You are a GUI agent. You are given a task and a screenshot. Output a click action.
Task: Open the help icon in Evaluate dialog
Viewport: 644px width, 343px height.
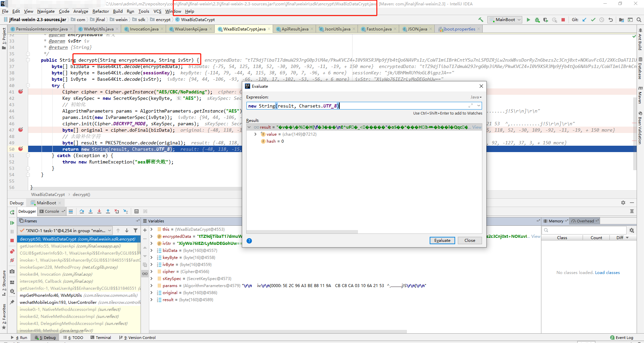point(249,241)
